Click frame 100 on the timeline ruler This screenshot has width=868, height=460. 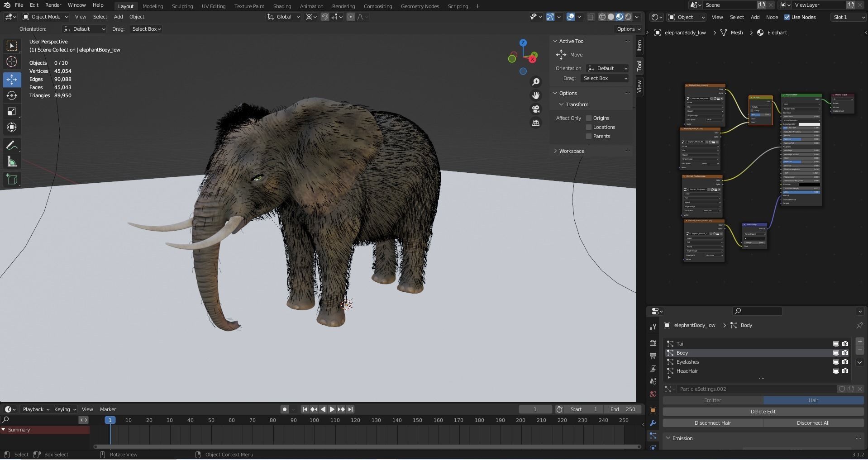314,420
